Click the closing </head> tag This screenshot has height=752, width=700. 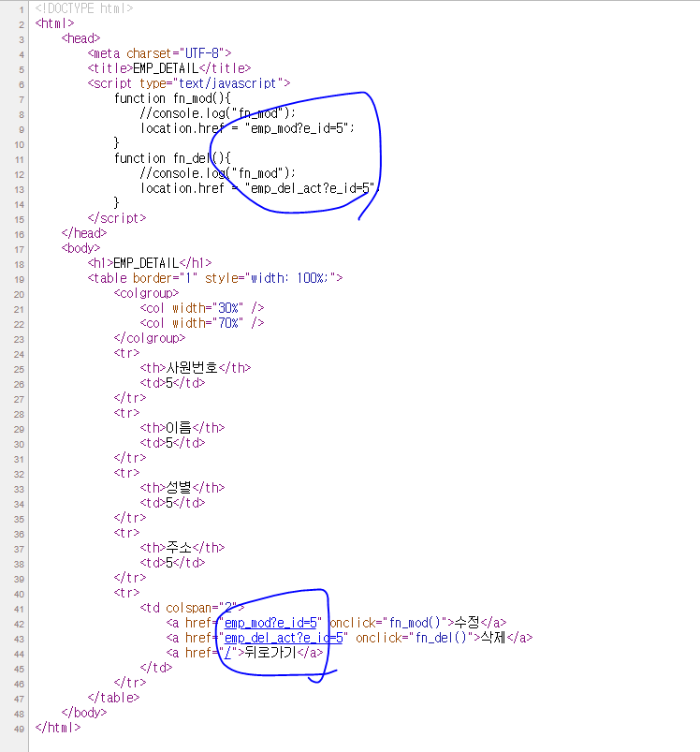(84, 233)
